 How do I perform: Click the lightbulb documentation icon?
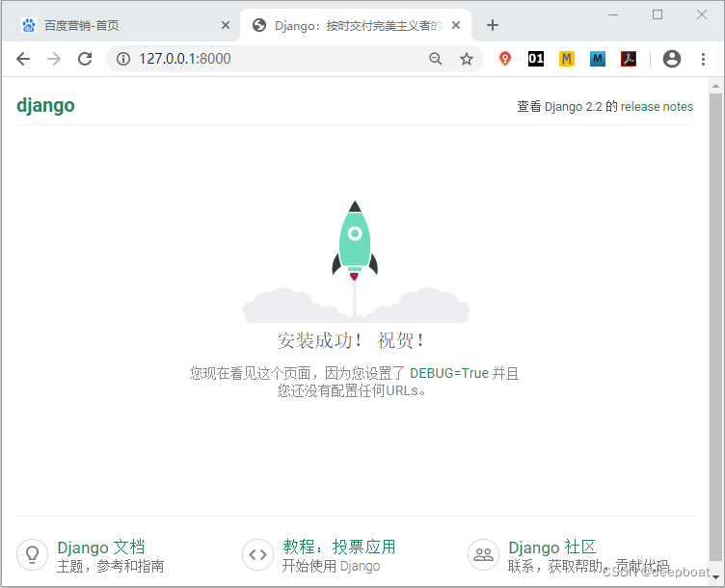pos(33,554)
